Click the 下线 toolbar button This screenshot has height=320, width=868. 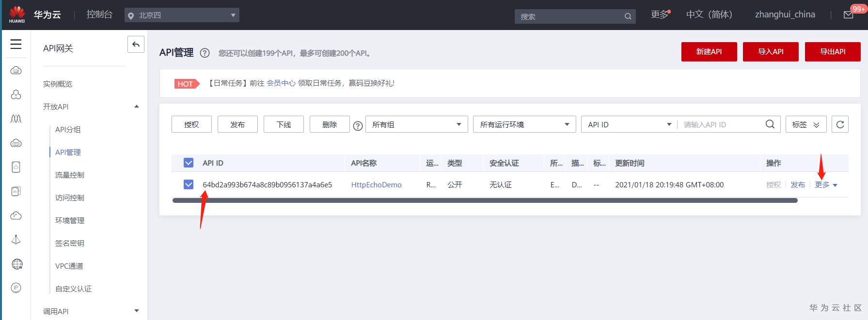pos(284,124)
